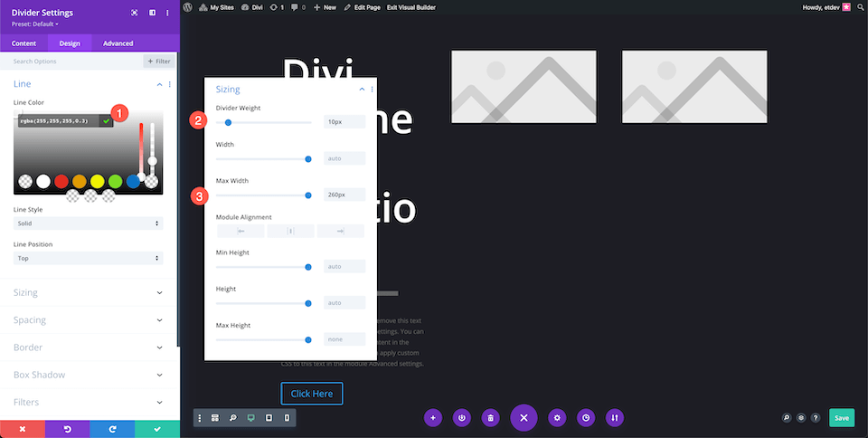Click the portability arrows icon in the bottom bar
The height and width of the screenshot is (438, 868).
615,417
